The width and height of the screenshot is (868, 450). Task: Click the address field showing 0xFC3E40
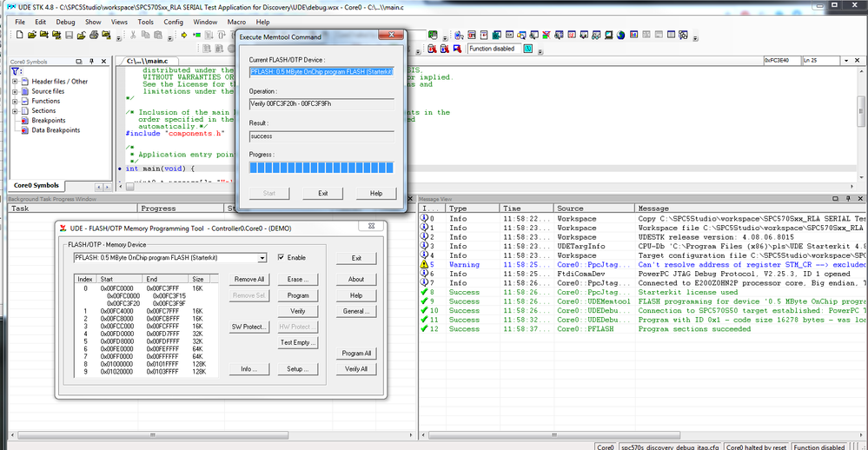click(x=782, y=60)
